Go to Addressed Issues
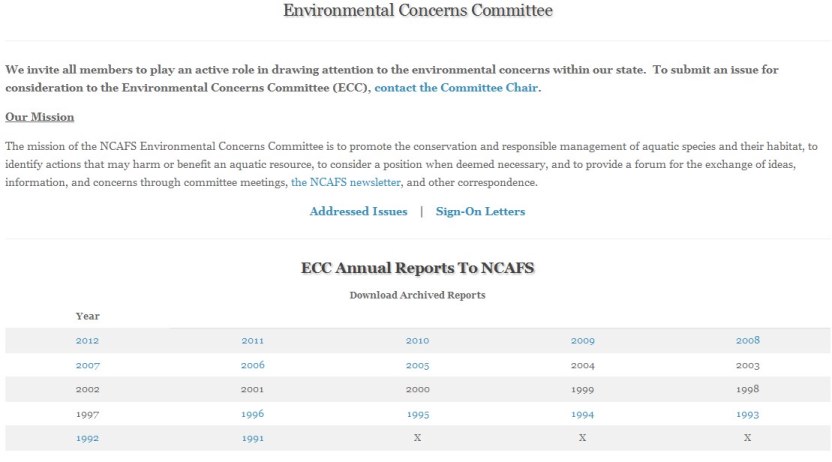 tap(359, 211)
